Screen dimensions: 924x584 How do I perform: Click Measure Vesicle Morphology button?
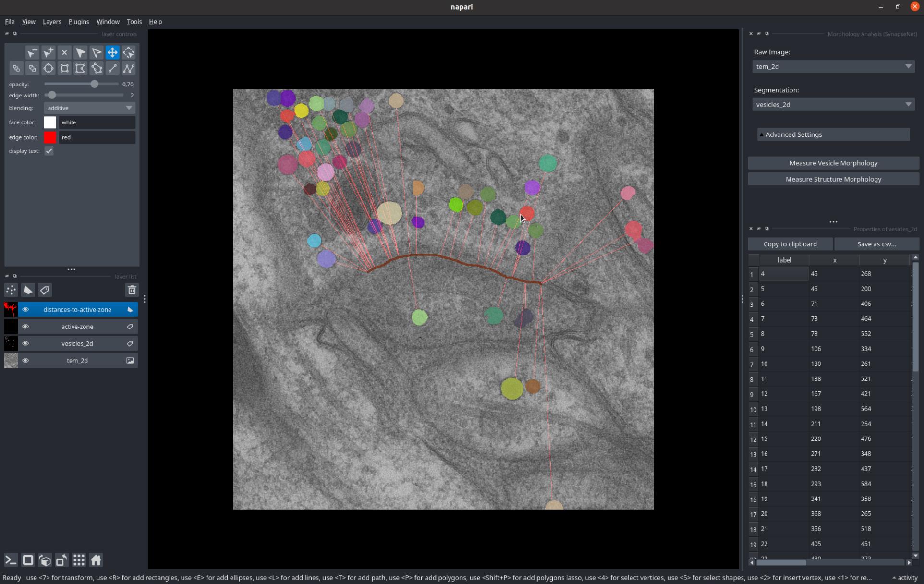click(x=833, y=163)
